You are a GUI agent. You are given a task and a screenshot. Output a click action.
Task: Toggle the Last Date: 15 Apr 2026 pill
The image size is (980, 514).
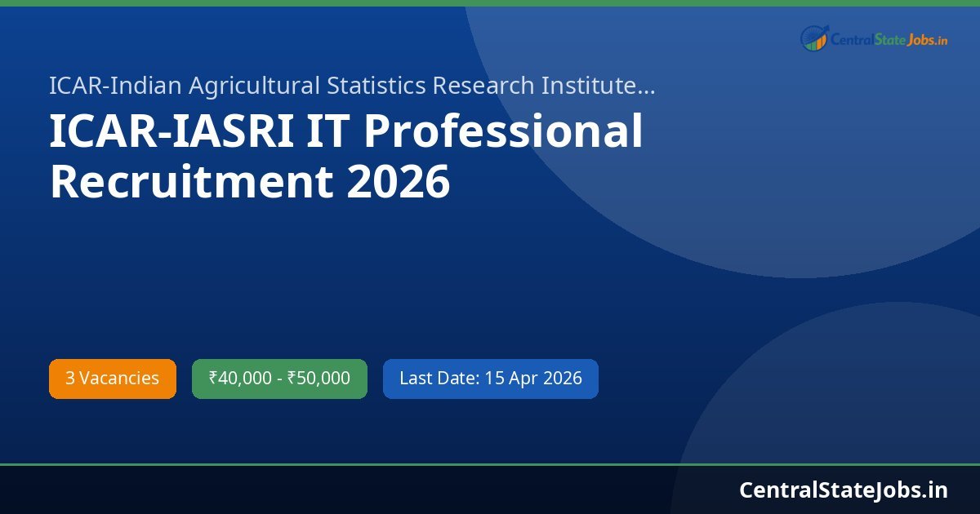[490, 378]
